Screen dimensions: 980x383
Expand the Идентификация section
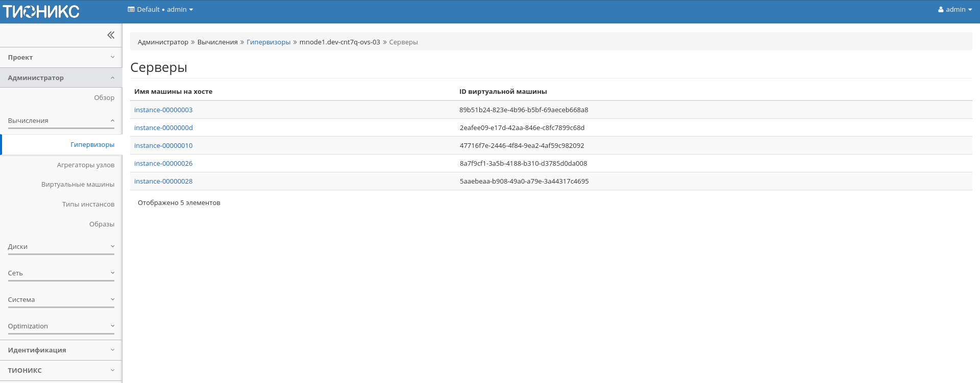(x=61, y=350)
